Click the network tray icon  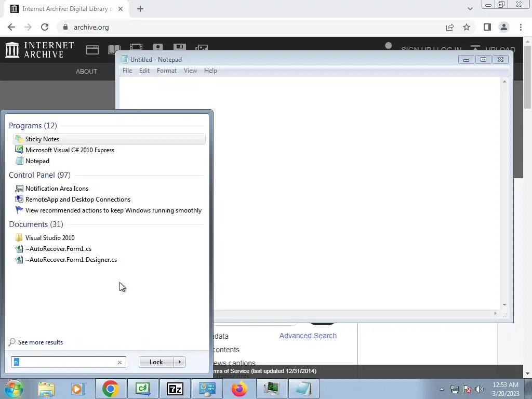click(454, 389)
